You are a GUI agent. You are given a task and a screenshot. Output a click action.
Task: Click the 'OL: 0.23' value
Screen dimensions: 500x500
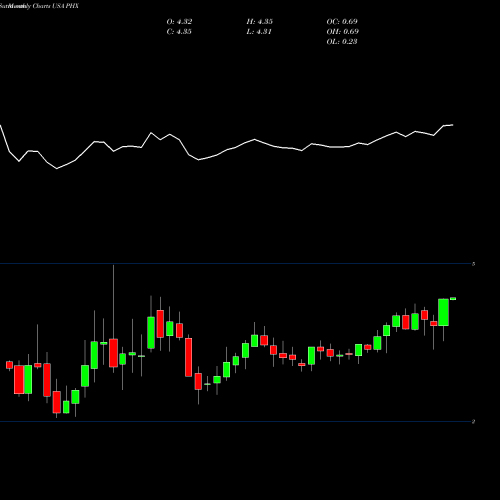point(342,42)
